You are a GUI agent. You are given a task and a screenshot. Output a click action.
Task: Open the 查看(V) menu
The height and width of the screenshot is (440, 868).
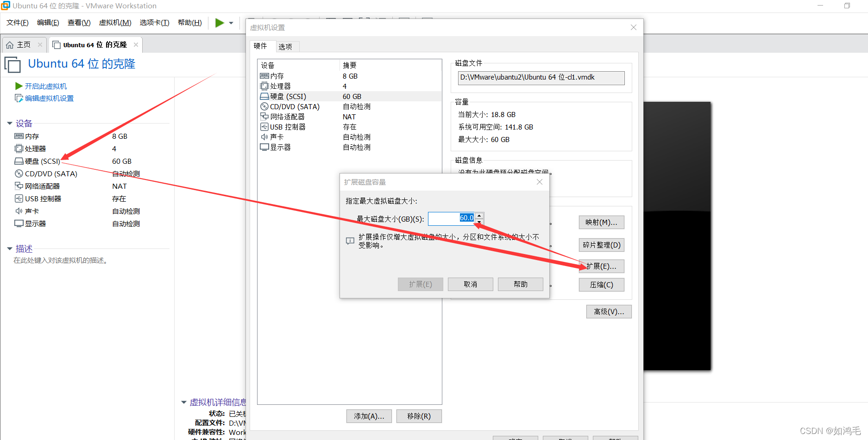(x=79, y=23)
